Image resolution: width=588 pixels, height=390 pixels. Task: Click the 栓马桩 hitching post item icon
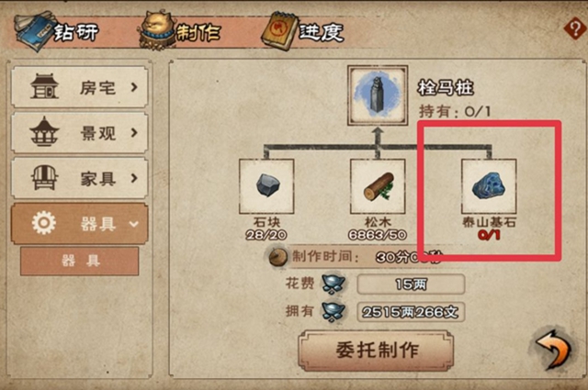point(378,95)
